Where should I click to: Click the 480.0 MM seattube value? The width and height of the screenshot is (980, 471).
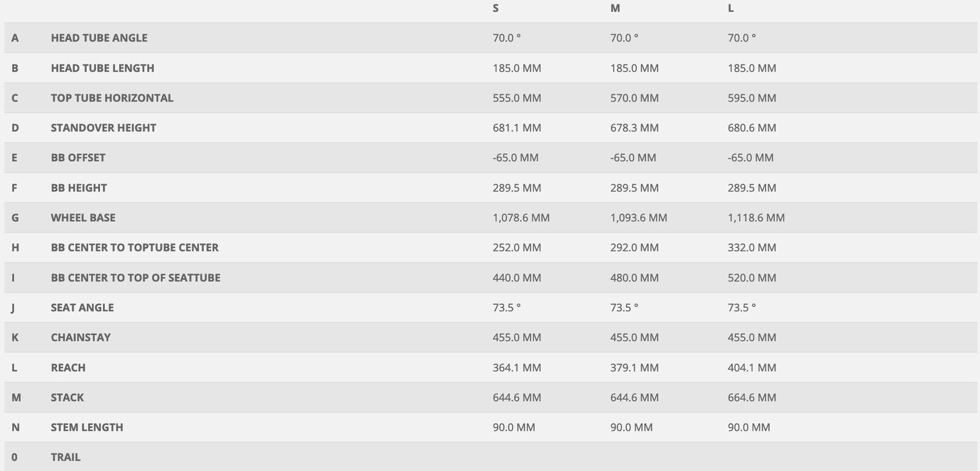pos(634,278)
